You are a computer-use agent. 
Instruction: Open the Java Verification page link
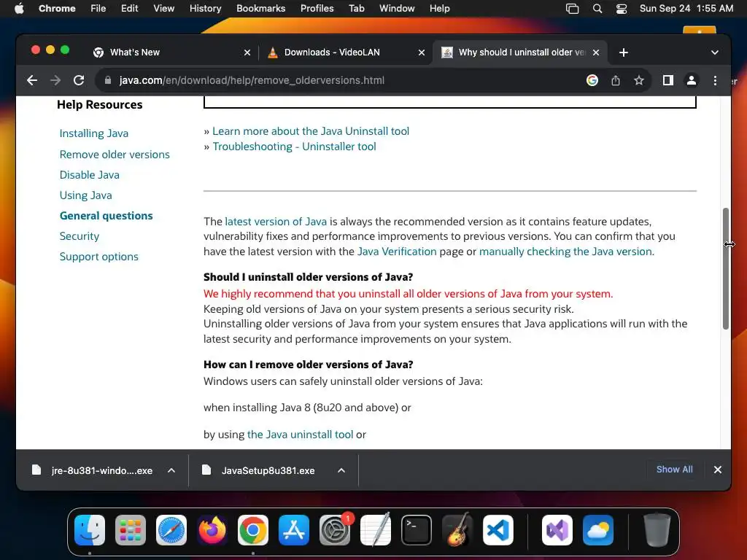[397, 252]
